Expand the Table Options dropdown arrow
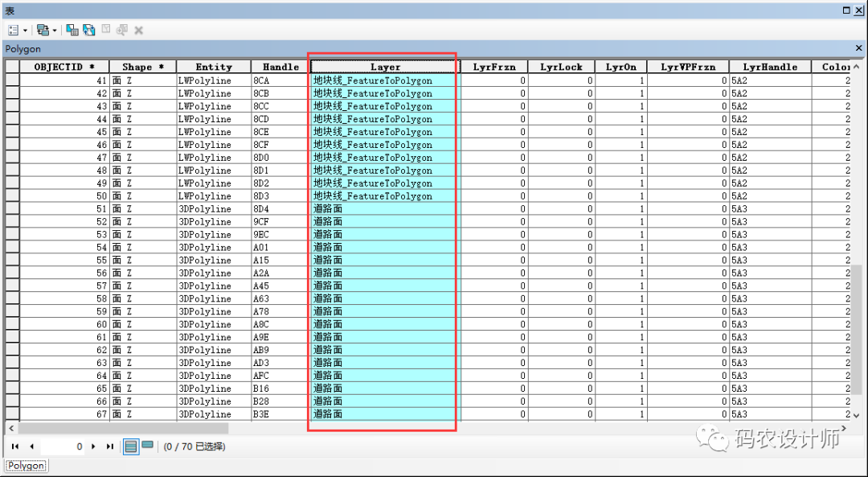 click(25, 30)
